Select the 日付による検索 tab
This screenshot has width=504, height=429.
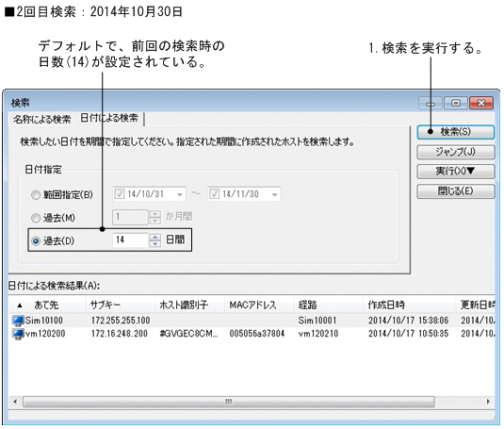[x=109, y=118]
